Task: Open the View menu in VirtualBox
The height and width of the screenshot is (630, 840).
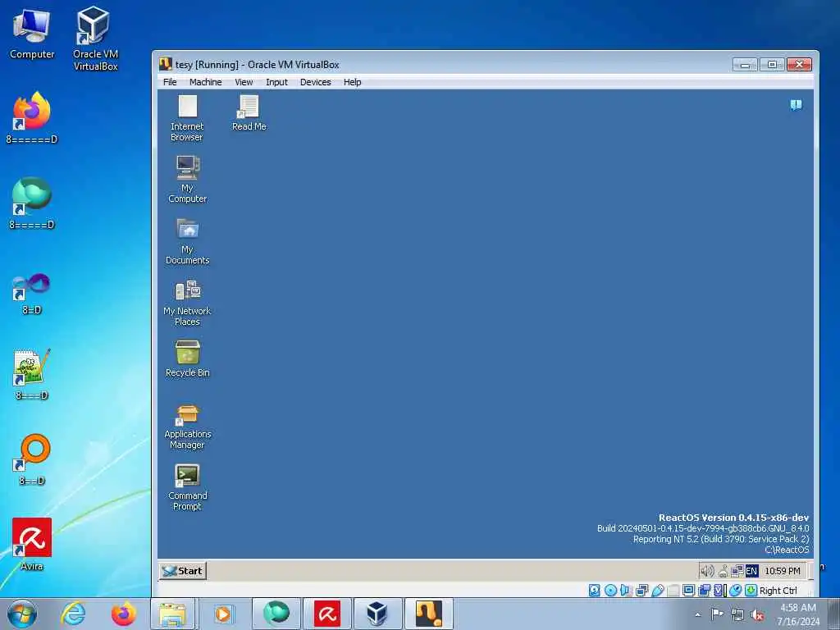Action: [x=244, y=82]
